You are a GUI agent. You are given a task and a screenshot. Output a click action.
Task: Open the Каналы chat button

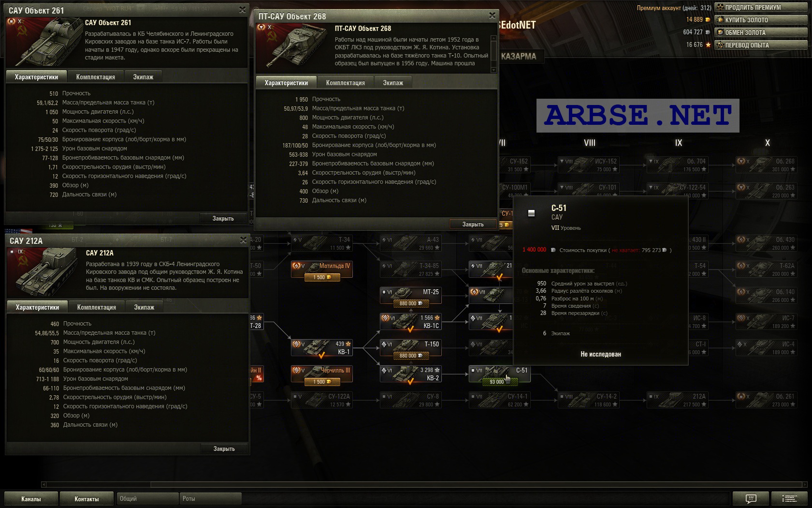[31, 499]
